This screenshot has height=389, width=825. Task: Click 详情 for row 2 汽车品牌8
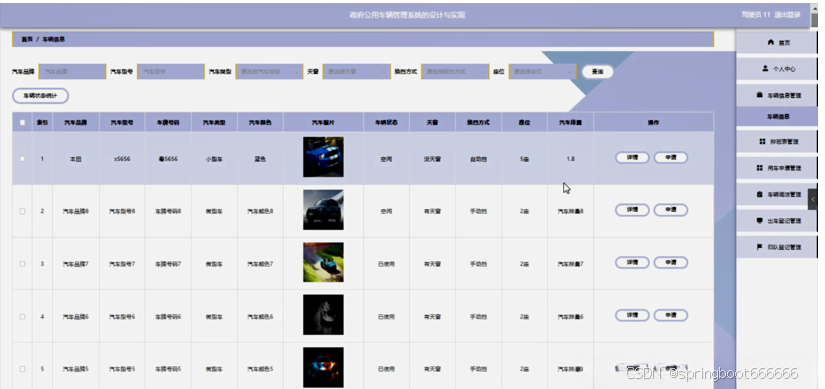632,210
